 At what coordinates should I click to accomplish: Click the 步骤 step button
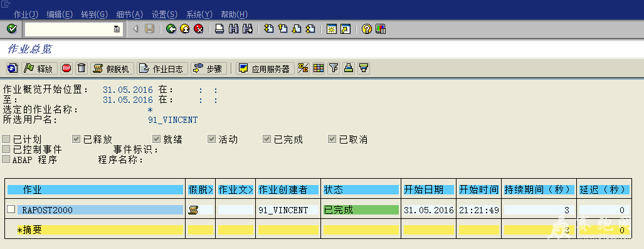coord(209,68)
